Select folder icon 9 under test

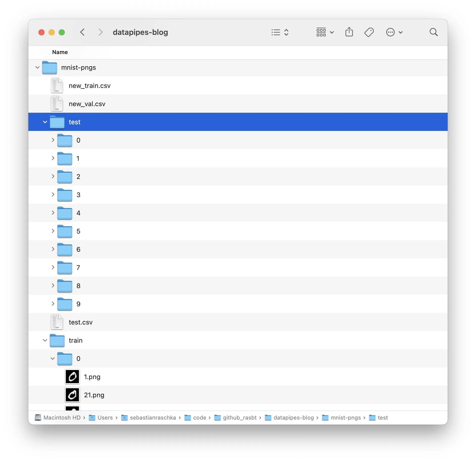65,304
